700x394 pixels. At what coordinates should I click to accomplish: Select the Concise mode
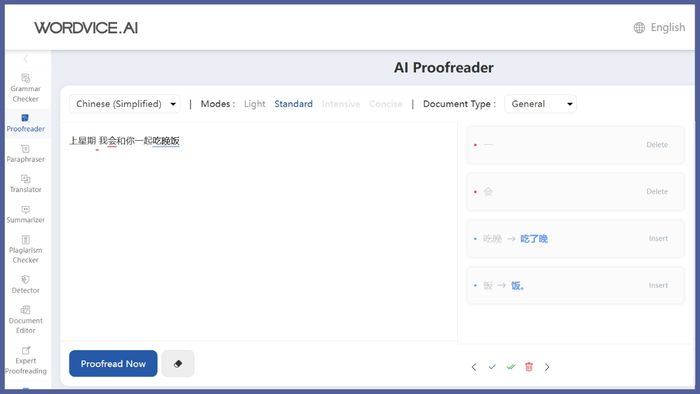(x=385, y=104)
